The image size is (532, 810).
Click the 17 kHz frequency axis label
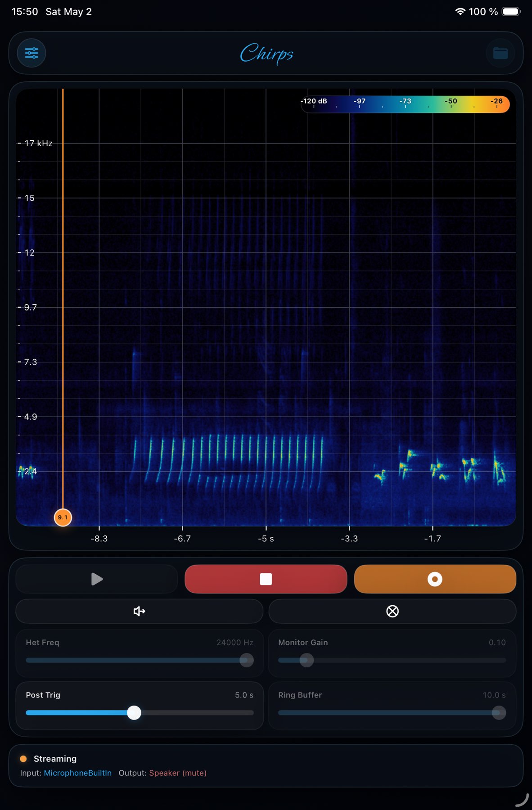pyautogui.click(x=38, y=143)
